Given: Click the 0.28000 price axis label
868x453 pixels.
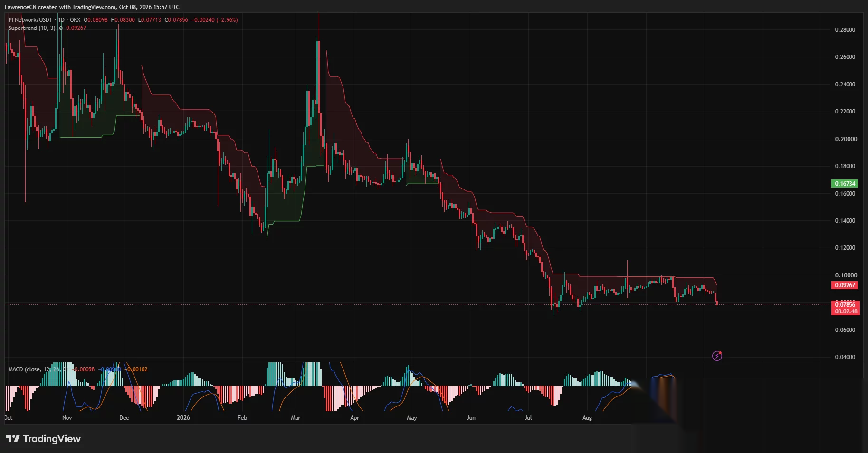Looking at the screenshot, I should [x=845, y=30].
